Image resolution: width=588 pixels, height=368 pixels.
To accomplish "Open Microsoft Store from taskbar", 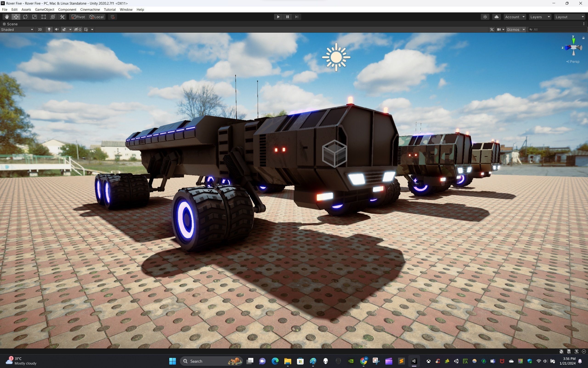I will (x=300, y=361).
